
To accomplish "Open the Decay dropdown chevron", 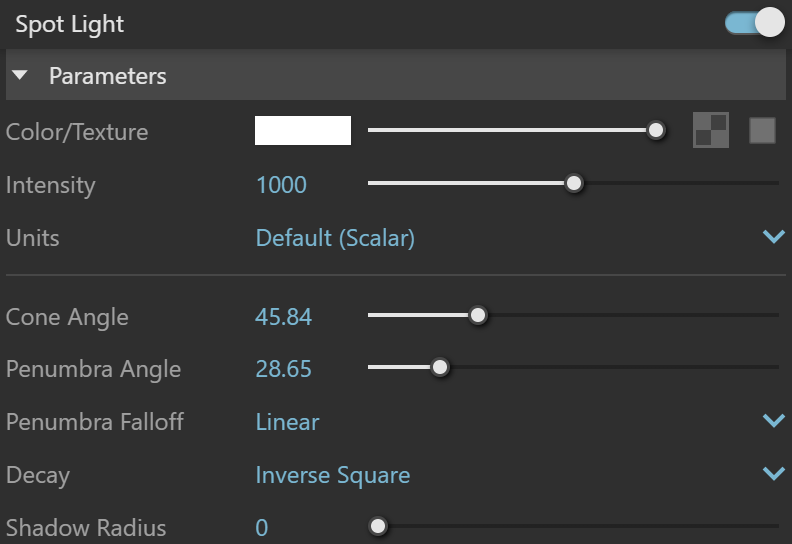I will click(x=773, y=473).
